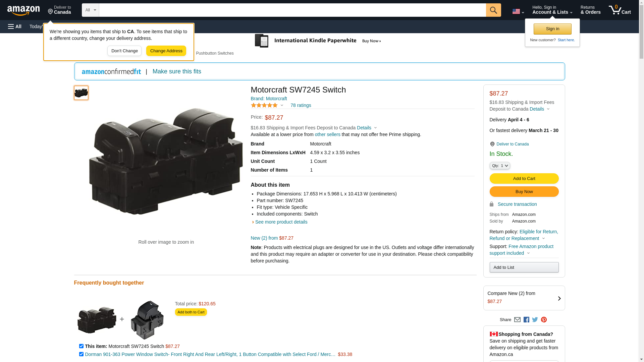Open the shopping cart icon
This screenshot has height=362, width=644.
click(x=620, y=10)
